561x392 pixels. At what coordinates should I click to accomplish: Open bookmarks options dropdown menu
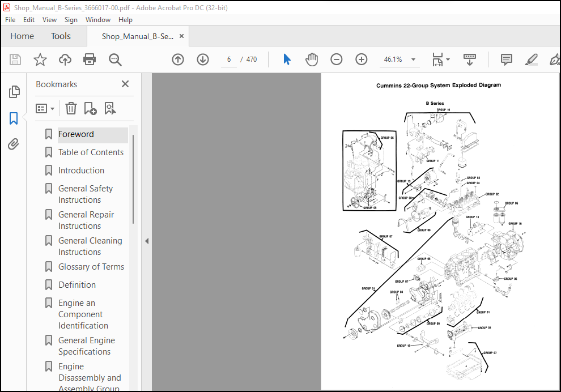[45, 108]
